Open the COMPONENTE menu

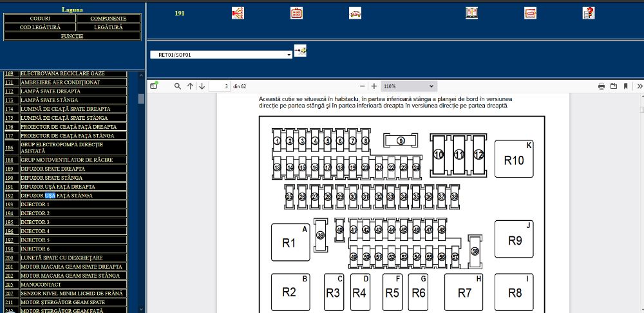tap(108, 19)
